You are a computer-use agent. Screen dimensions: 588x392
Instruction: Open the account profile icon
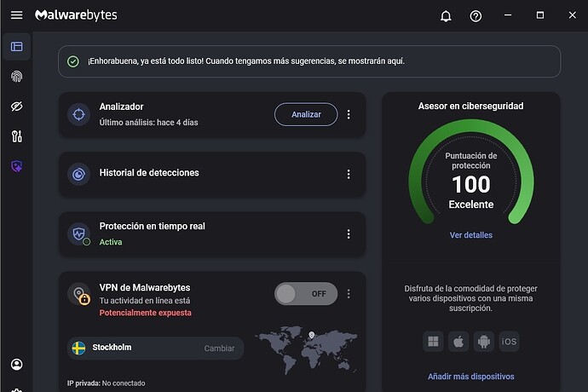[16, 364]
